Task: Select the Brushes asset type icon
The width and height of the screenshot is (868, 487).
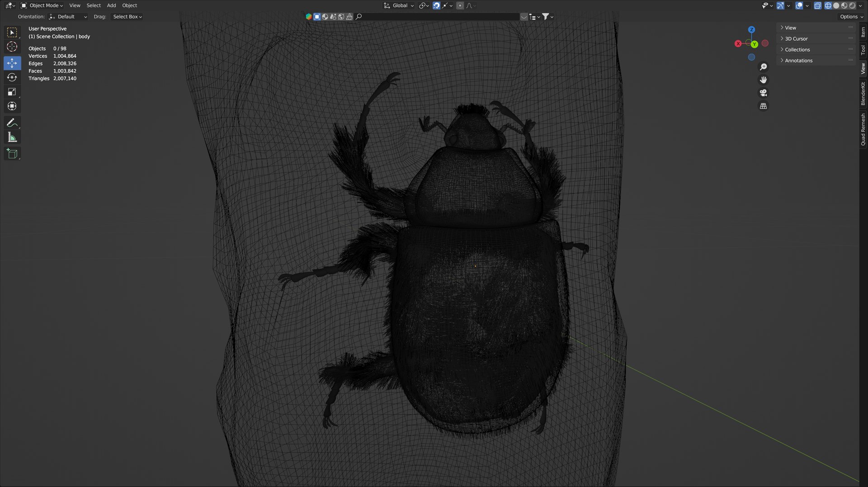Action: coord(349,17)
